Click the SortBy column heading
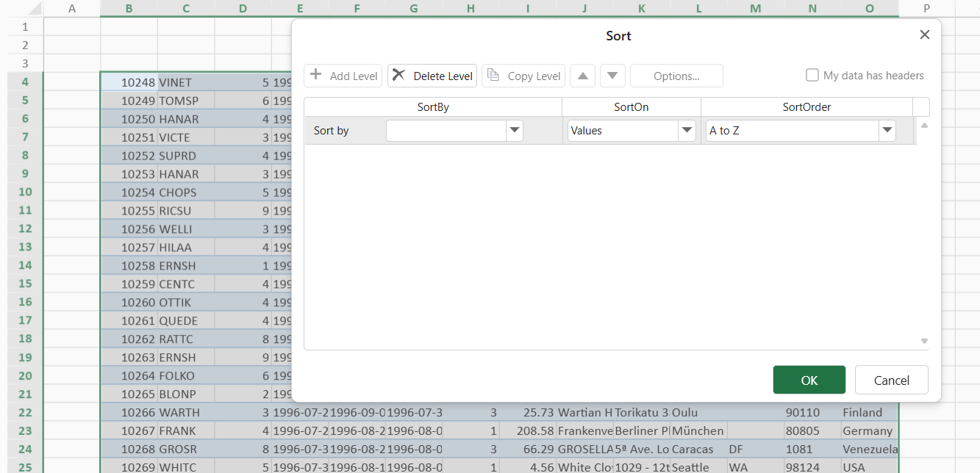The image size is (980, 473). click(433, 107)
